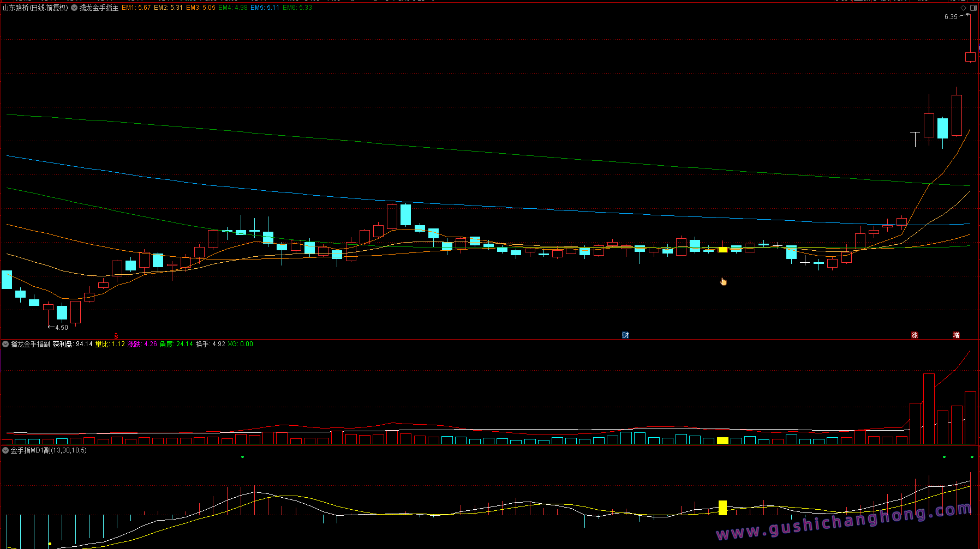The height and width of the screenshot is (549, 980).
Task: Click the 角度: 24.14 label
Action: pos(176,344)
